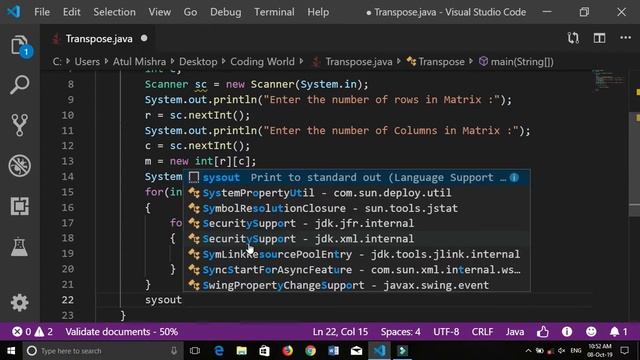Show more info for sysout suggestion

coord(514,178)
